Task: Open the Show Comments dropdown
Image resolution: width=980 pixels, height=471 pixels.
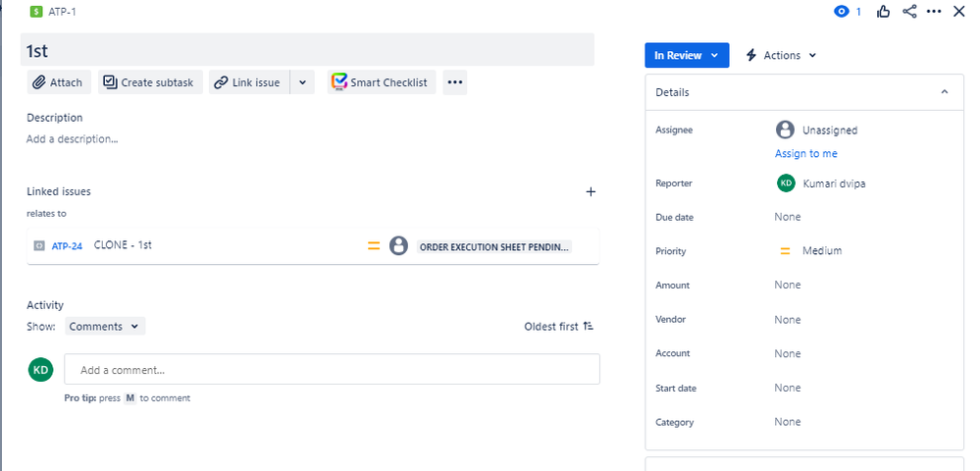Action: pos(105,327)
